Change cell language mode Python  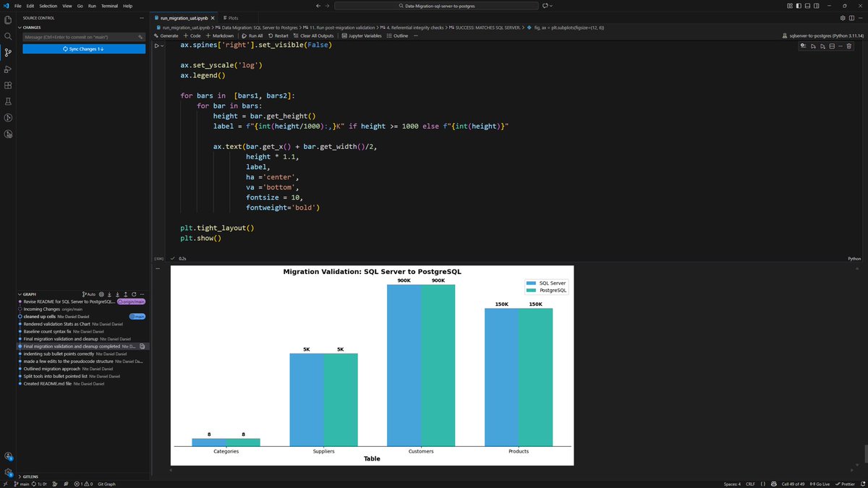coord(854,258)
